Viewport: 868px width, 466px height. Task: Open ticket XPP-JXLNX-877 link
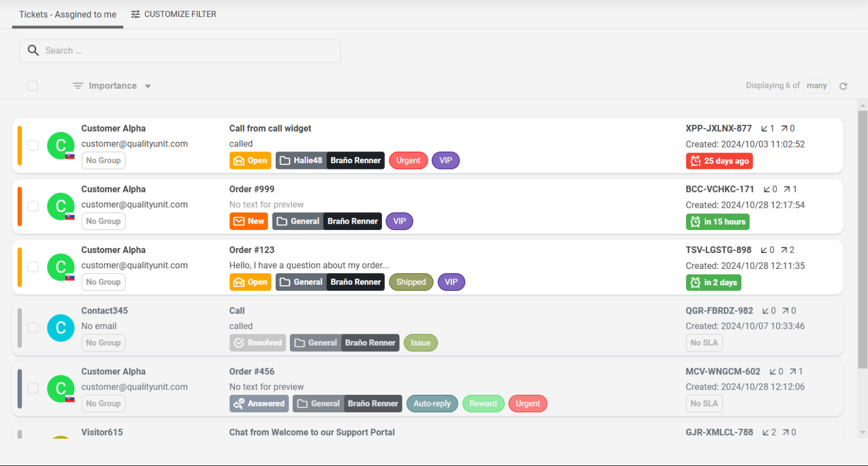718,128
